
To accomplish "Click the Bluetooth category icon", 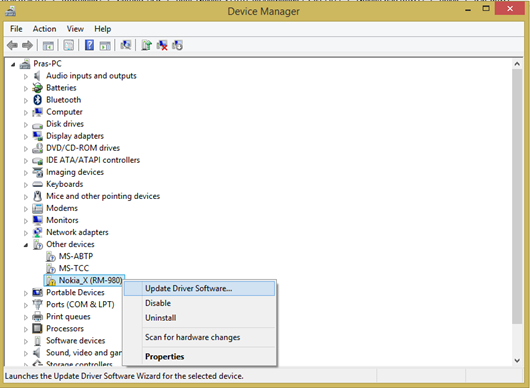I will point(37,100).
